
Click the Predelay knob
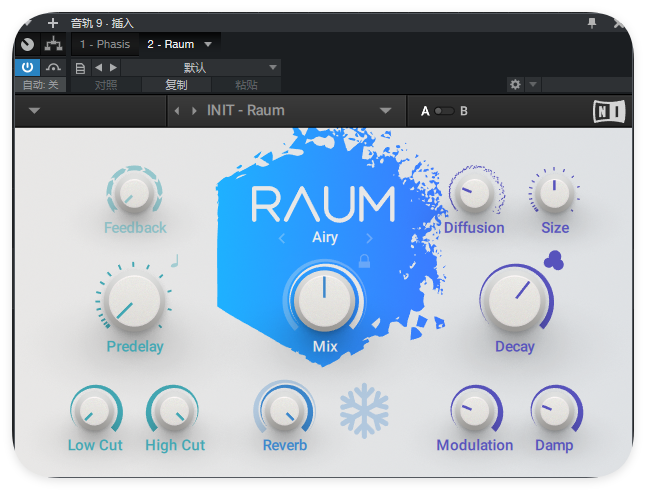[134, 301]
